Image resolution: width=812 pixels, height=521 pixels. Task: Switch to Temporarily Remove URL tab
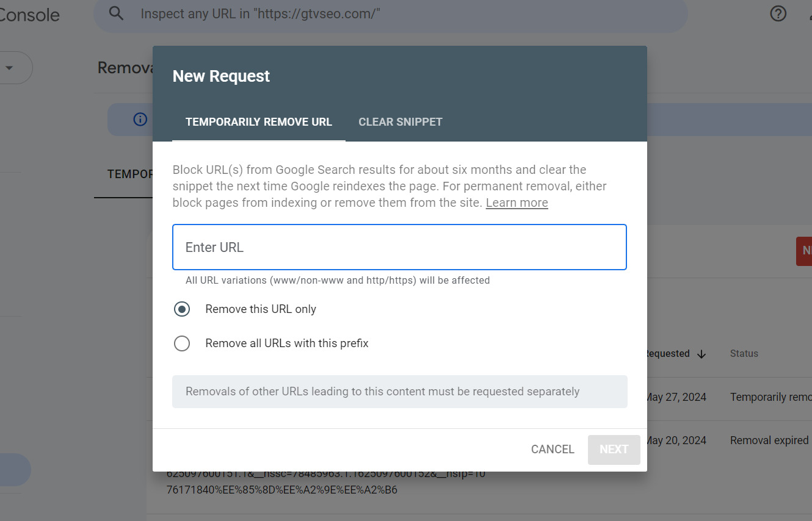click(259, 122)
